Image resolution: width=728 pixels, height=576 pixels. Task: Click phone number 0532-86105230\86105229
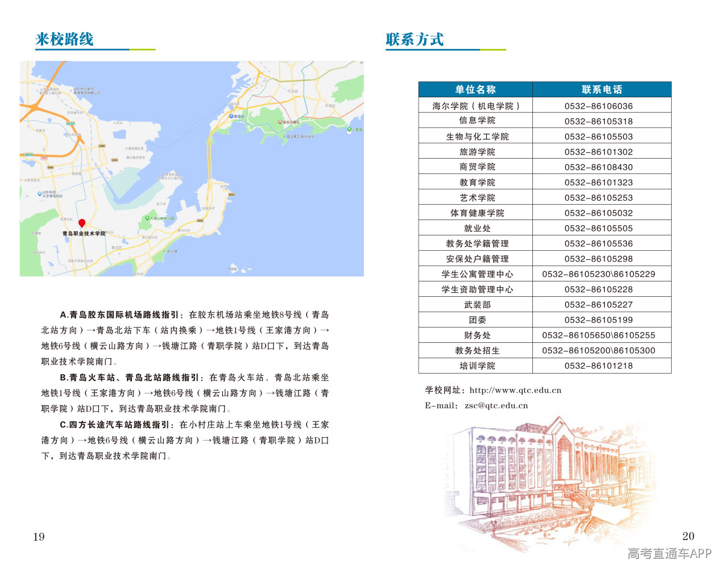click(x=598, y=274)
